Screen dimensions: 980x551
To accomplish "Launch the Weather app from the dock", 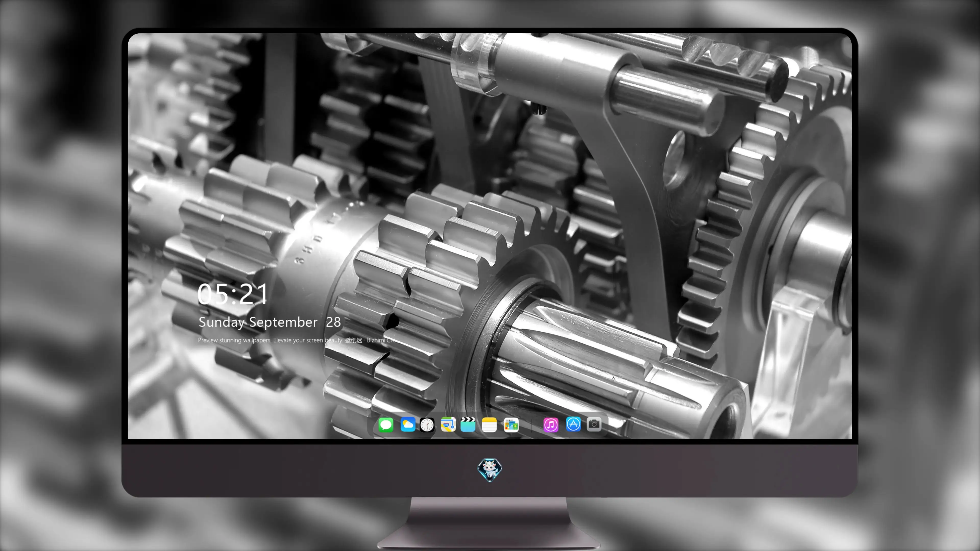I will pyautogui.click(x=408, y=424).
